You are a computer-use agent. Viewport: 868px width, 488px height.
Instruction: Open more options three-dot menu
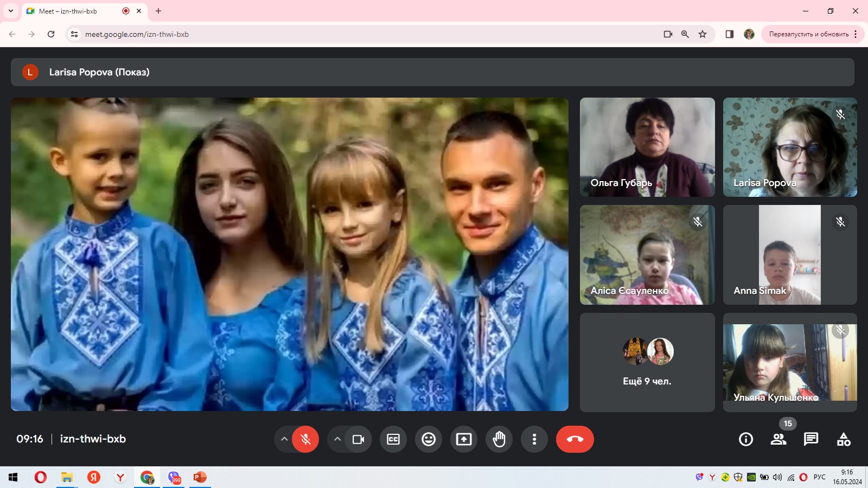click(534, 439)
